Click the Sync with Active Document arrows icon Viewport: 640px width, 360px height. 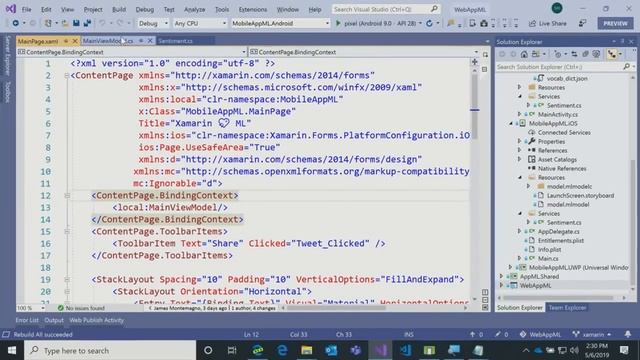pos(574,54)
